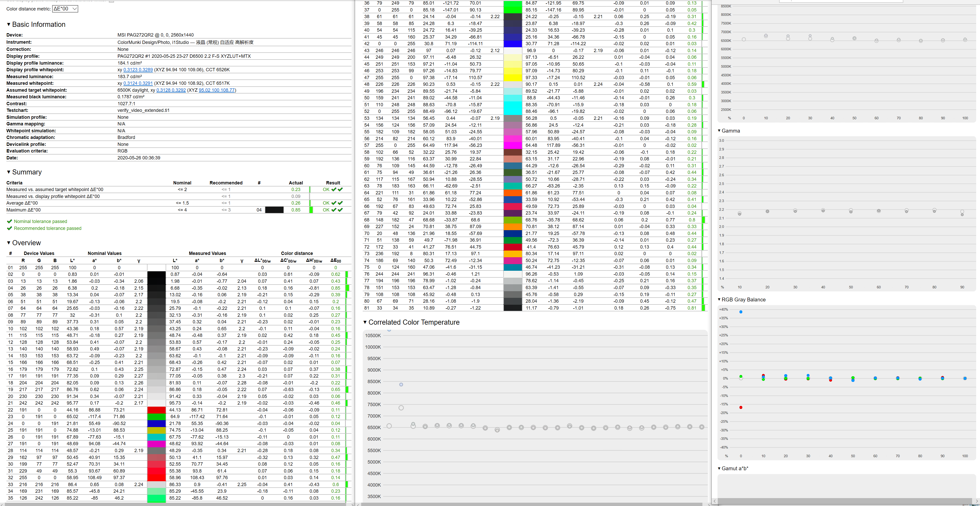
Task: Click the Instrument value ColorMunki Design/Photo
Action: [185, 42]
